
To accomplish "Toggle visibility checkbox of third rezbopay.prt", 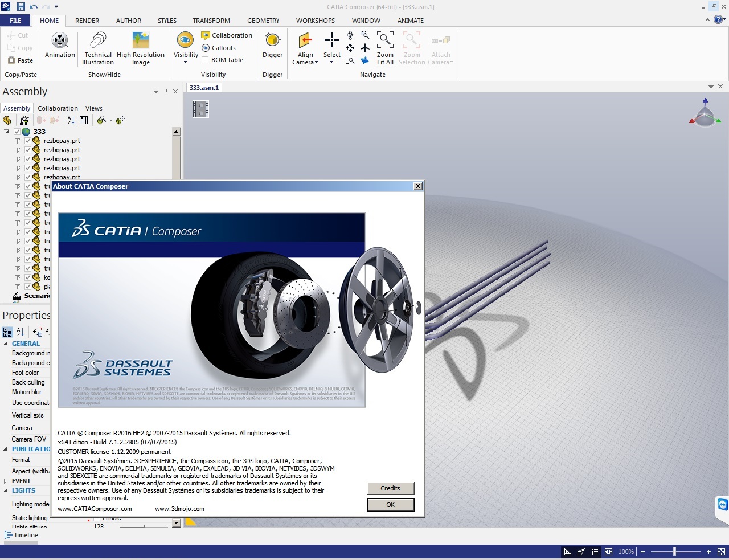I will point(28,159).
